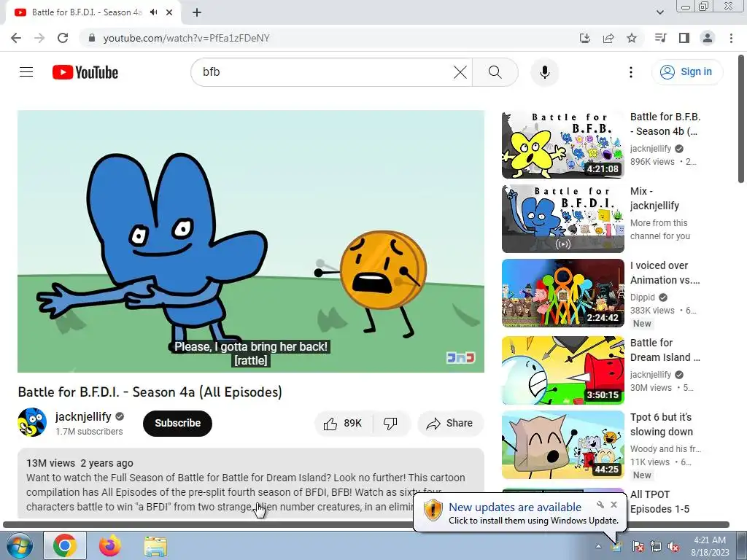This screenshot has width=747, height=560.
Task: Open balloon options wrench icon
Action: [600, 505]
